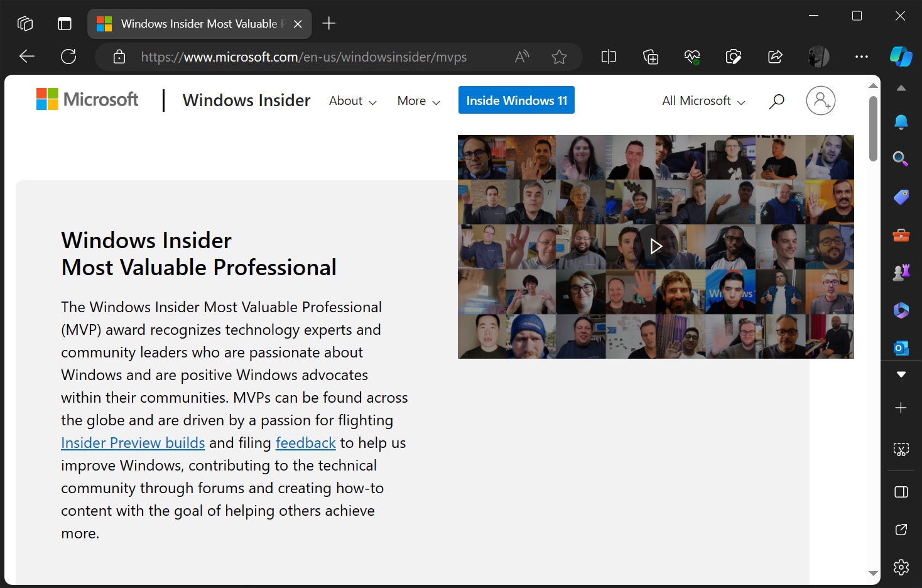Image resolution: width=922 pixels, height=588 pixels.
Task: Open sidebar Tools briefcase
Action: (901, 235)
